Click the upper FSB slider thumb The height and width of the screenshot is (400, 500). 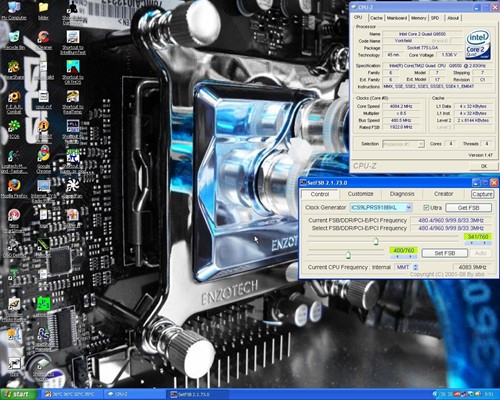click(376, 240)
